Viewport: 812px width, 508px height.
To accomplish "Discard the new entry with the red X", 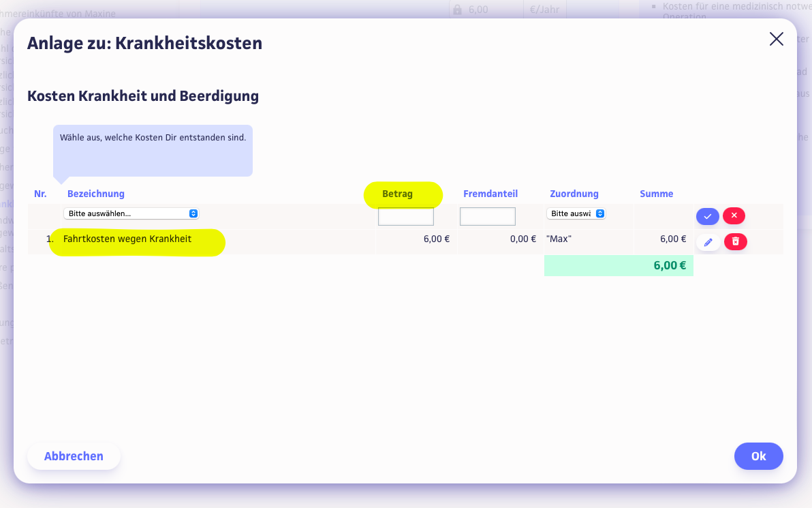I will tap(734, 216).
